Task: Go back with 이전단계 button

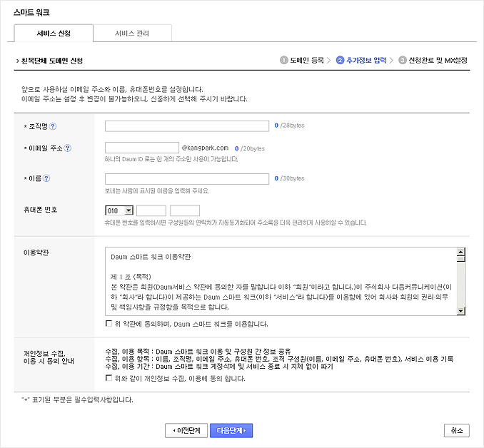Action: click(x=186, y=430)
